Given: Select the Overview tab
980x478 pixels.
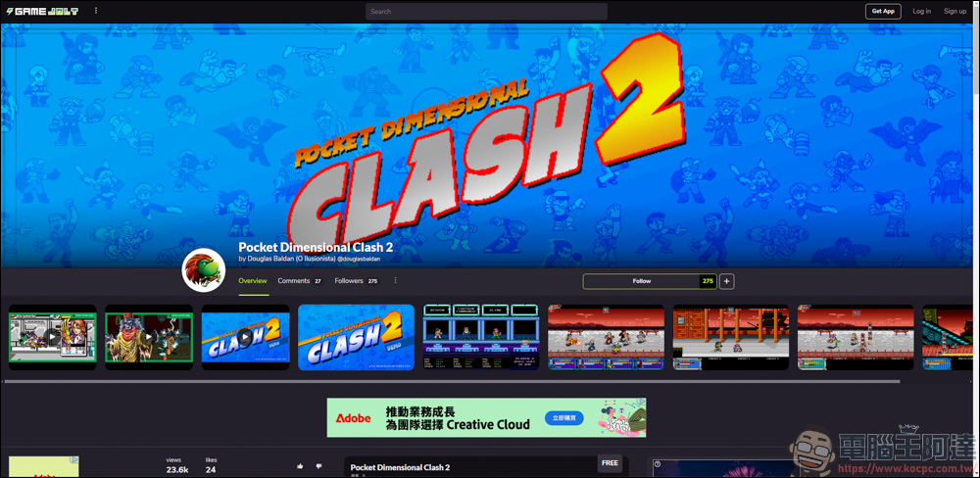Looking at the screenshot, I should [253, 281].
